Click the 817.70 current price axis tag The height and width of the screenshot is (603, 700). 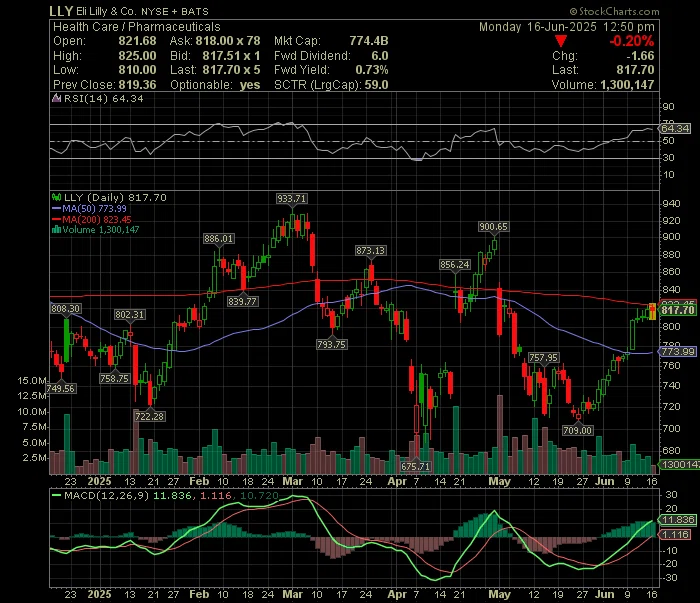tap(678, 310)
